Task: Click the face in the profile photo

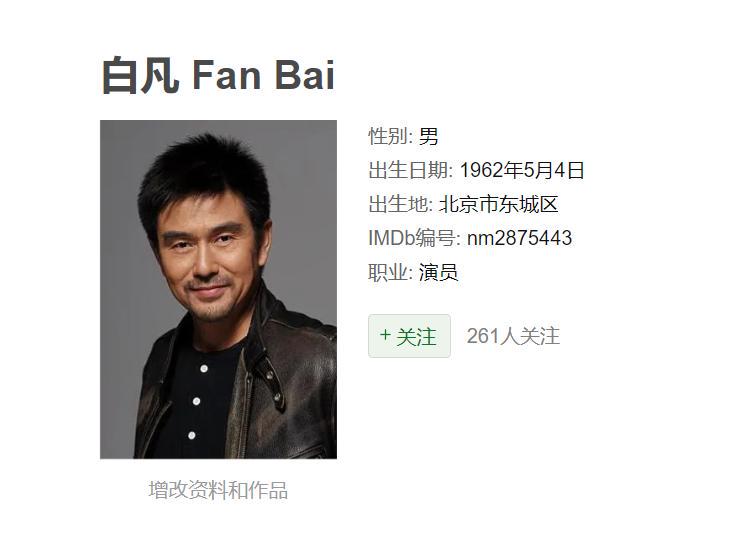Action: coord(208,255)
